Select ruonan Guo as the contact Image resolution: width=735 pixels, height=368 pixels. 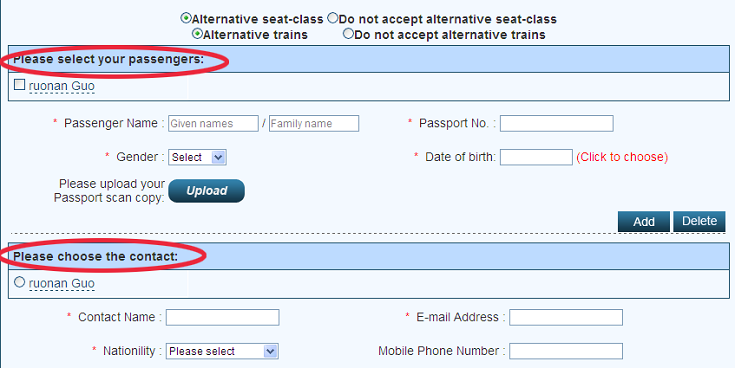click(x=19, y=282)
